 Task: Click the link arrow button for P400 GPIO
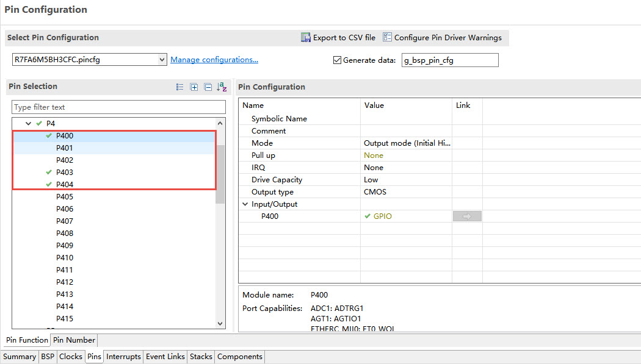click(467, 216)
